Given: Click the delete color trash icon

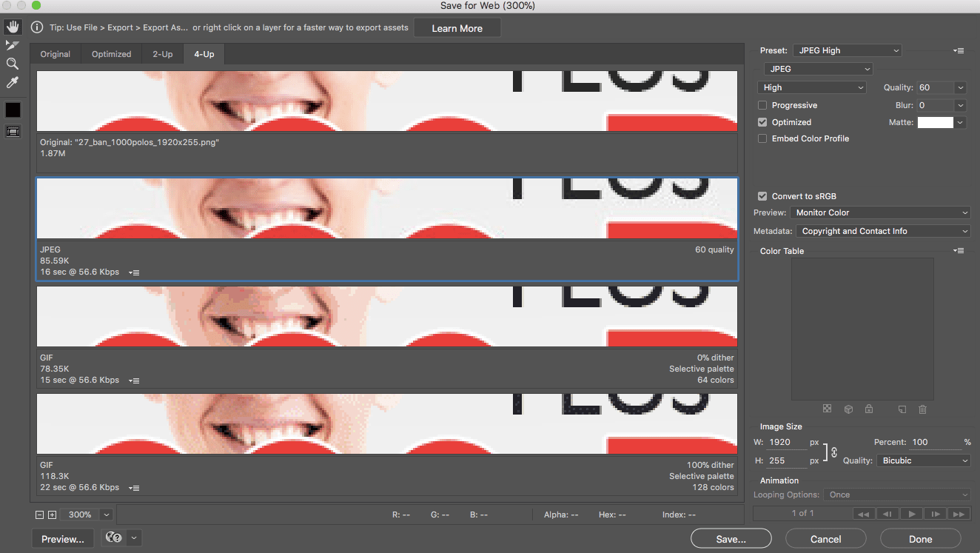Looking at the screenshot, I should coord(922,409).
